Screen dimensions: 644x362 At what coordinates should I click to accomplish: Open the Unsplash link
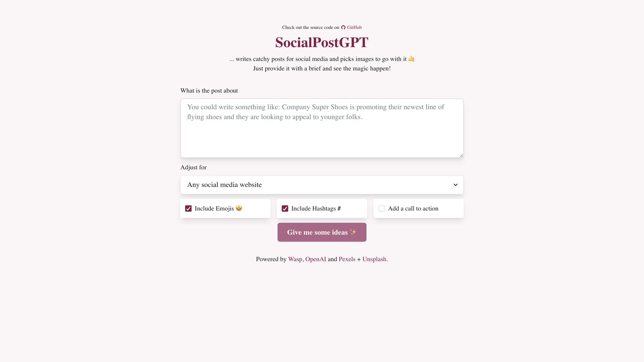pyautogui.click(x=374, y=259)
